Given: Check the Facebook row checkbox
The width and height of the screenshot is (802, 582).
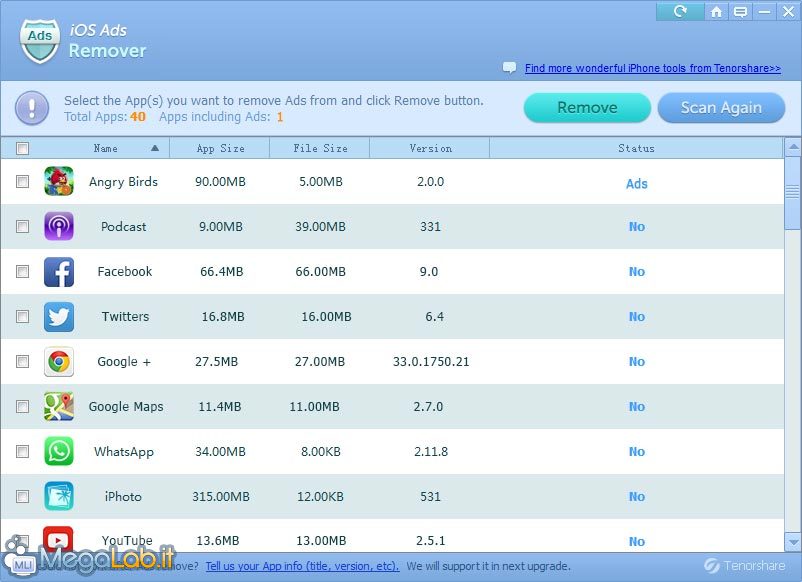Looking at the screenshot, I should pos(23,271).
